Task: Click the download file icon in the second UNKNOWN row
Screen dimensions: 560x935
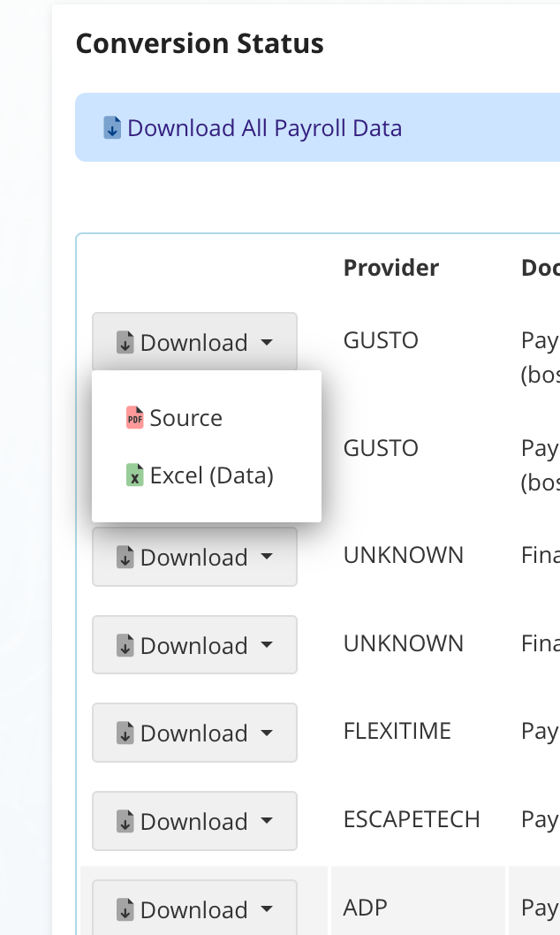Action: point(125,646)
